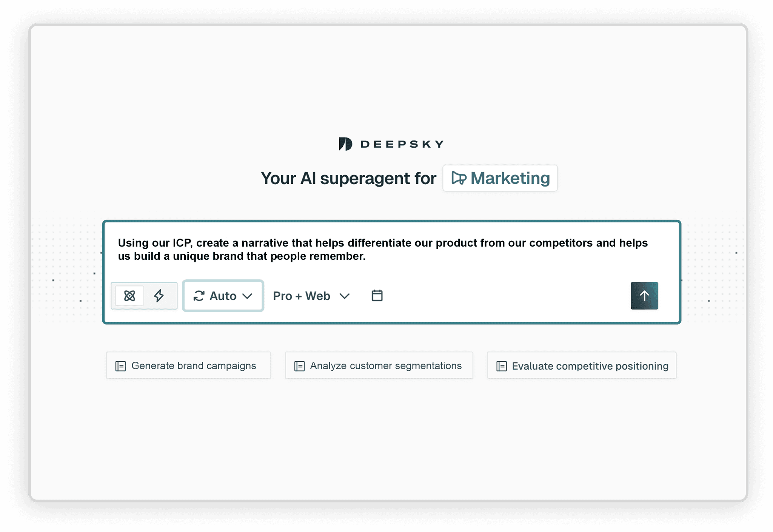Screen dimensions: 773x532
Task: Click inside the prompt text field
Action: pos(382,250)
